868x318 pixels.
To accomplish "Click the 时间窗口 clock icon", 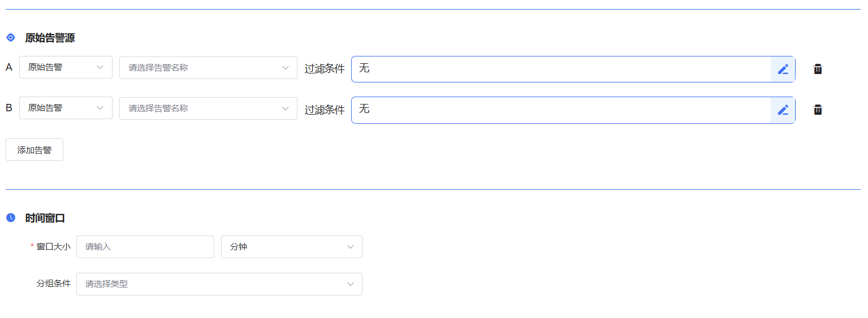I will click(x=11, y=217).
